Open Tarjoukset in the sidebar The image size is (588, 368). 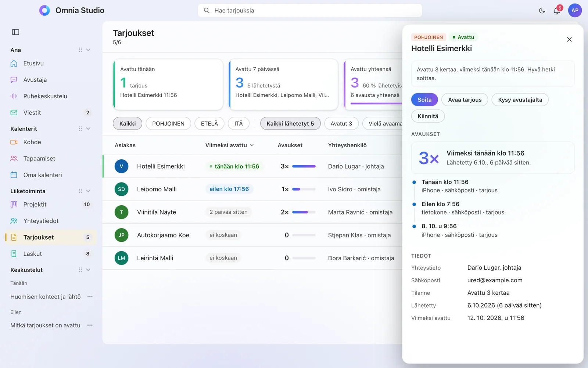click(51, 237)
